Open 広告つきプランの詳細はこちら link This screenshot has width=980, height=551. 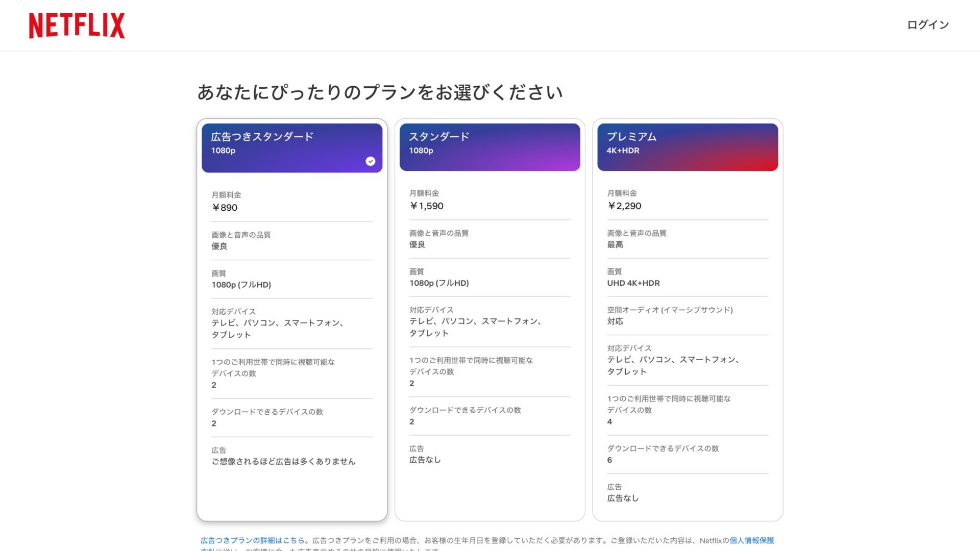252,540
